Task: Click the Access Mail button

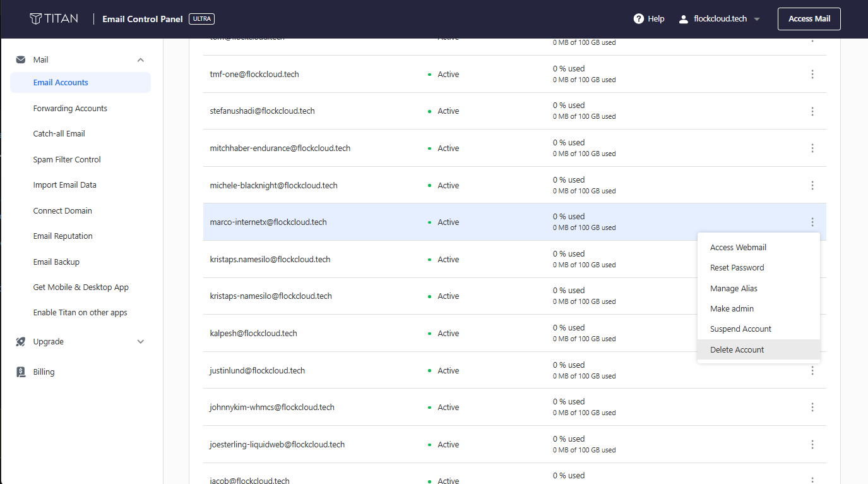Action: pyautogui.click(x=809, y=19)
